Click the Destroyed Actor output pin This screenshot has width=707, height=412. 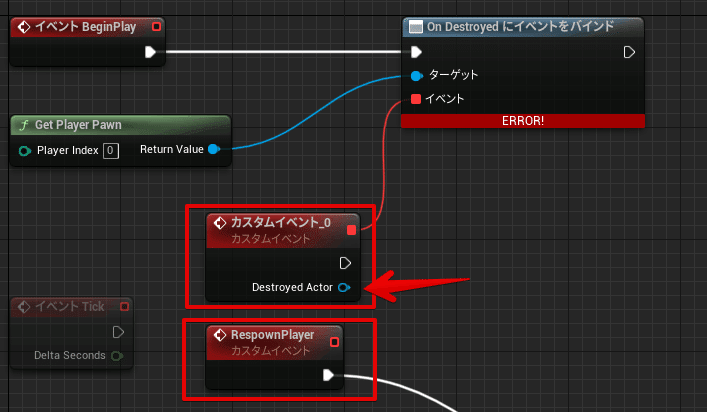click(x=344, y=288)
